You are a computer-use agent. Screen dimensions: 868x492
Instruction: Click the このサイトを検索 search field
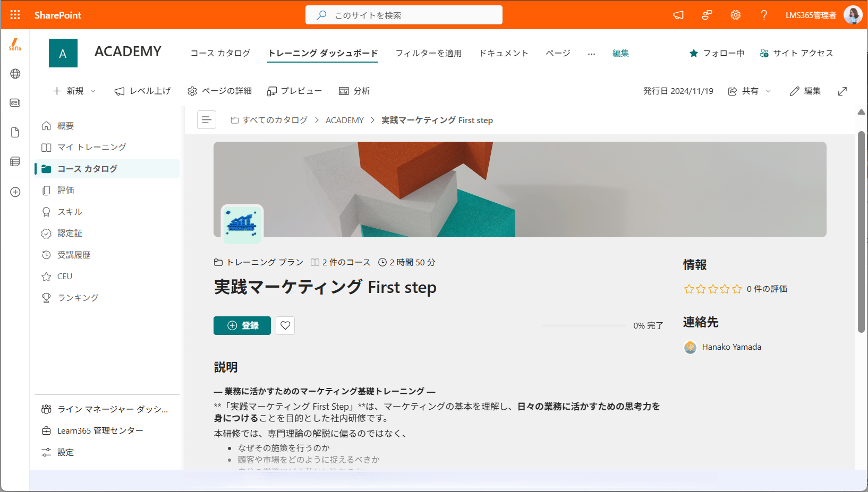(404, 15)
